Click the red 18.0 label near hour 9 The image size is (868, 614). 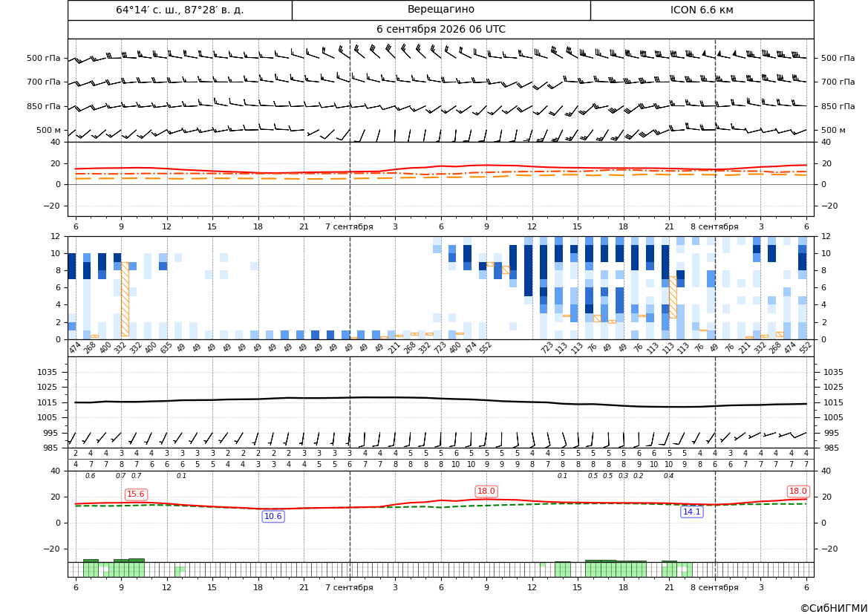point(486,491)
